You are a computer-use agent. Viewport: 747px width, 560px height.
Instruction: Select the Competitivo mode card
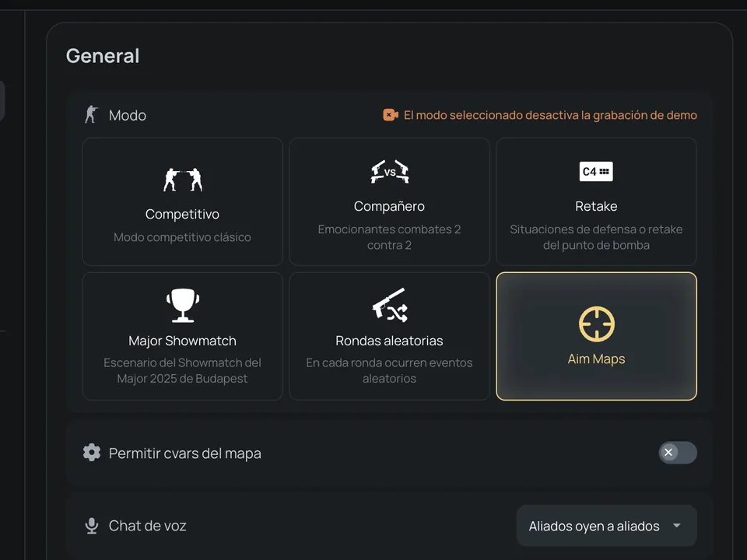pos(182,201)
